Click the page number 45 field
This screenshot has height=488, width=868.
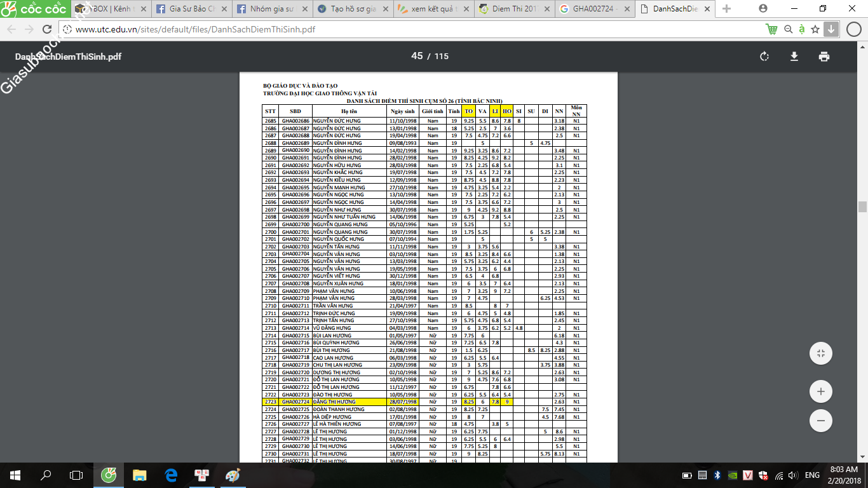tap(417, 56)
